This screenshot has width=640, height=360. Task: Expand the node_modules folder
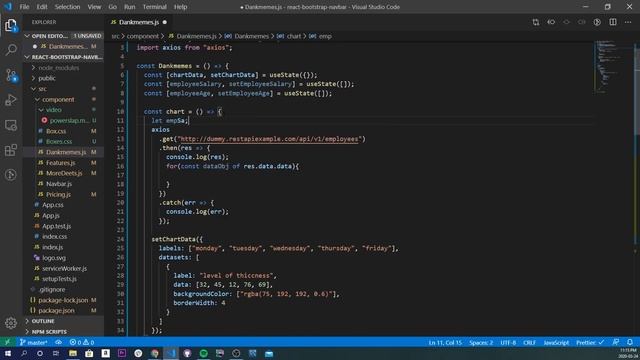point(58,68)
